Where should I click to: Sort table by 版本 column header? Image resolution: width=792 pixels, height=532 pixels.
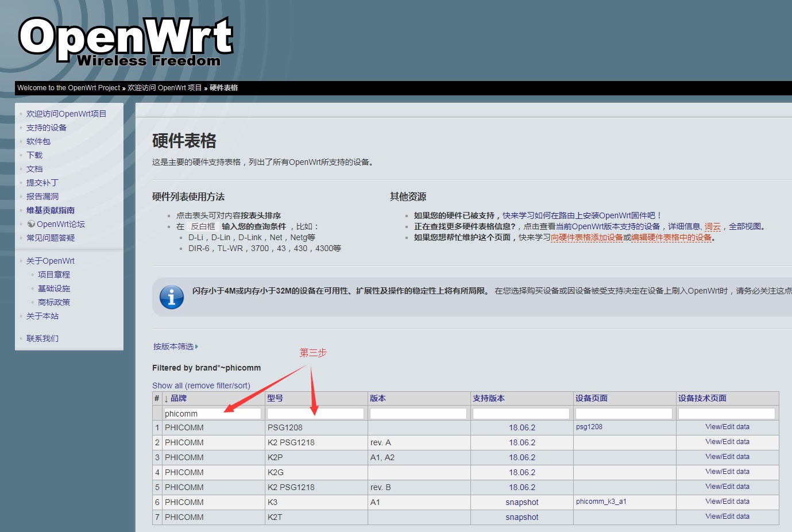(378, 398)
